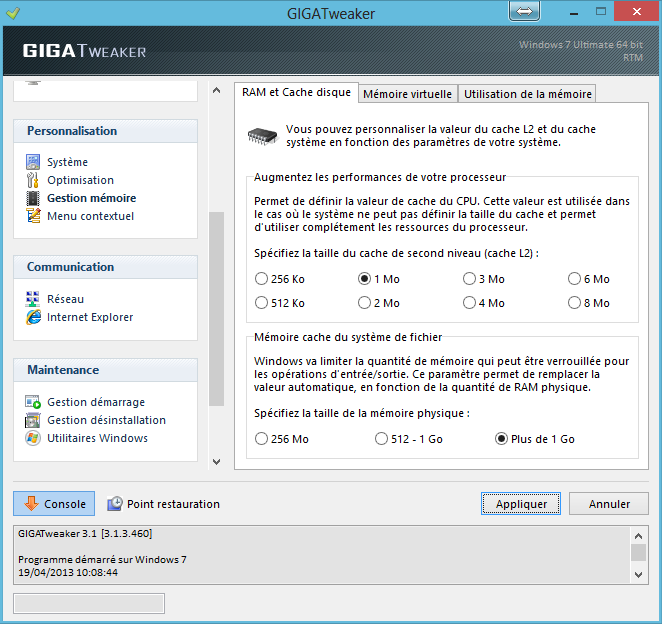This screenshot has height=624, width=662.
Task: Select 4 Mo L2 cache option
Action: (x=484, y=303)
